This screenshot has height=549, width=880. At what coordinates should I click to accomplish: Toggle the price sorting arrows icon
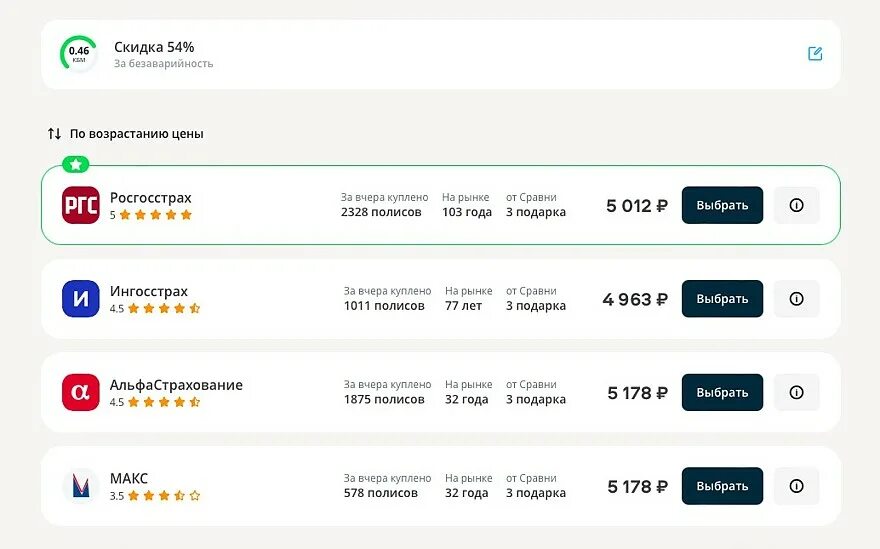point(54,134)
